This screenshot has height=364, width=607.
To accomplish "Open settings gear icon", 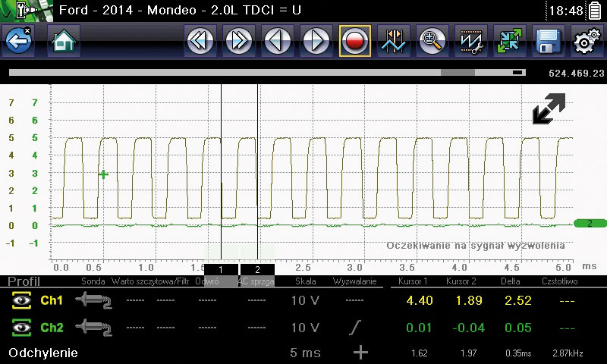I will 585,41.
